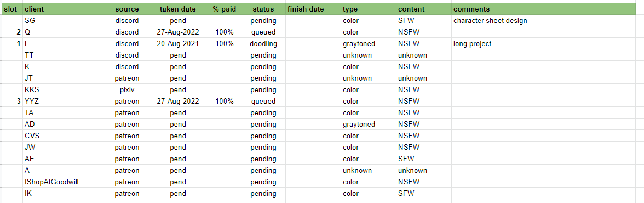Select the 'taken date' column header
644x203 pixels.
(x=178, y=9)
